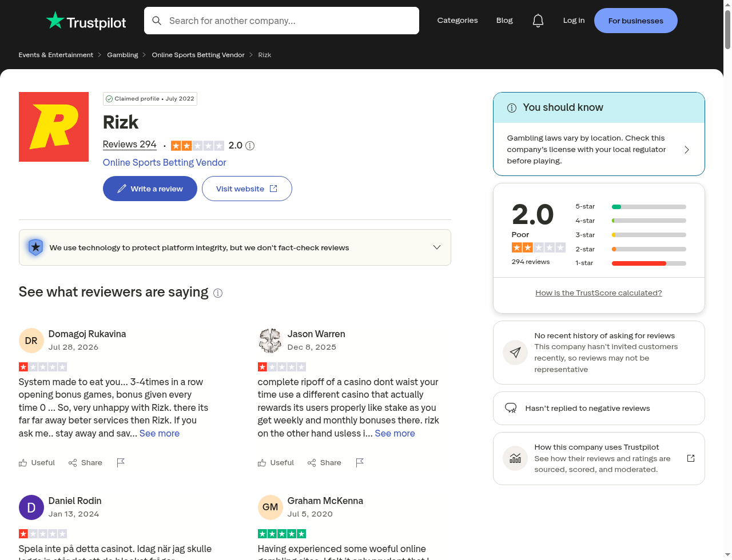The height and width of the screenshot is (560, 732).
Task: Expand the gambling laws notice arrow
Action: pyautogui.click(x=687, y=150)
